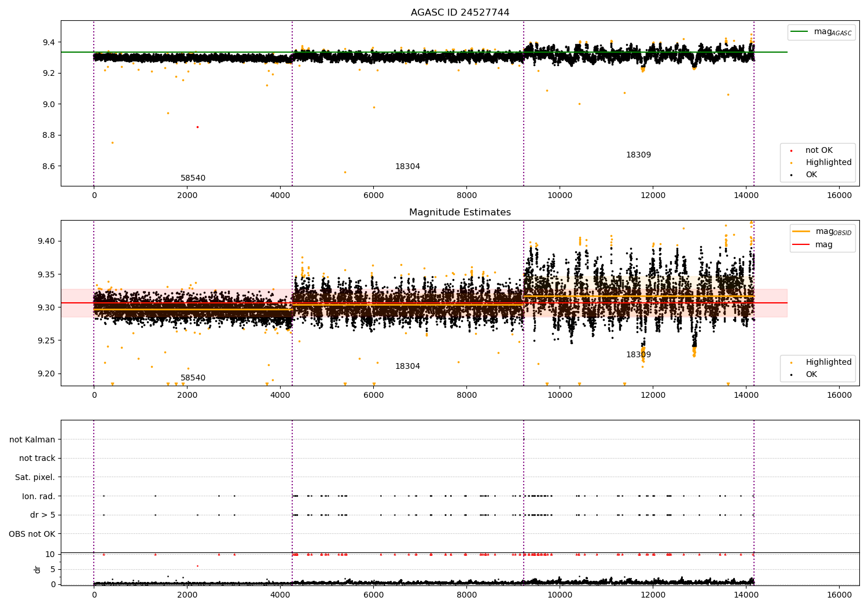Click the 58540 label in top plot
The height and width of the screenshot is (608, 868).
(x=193, y=178)
